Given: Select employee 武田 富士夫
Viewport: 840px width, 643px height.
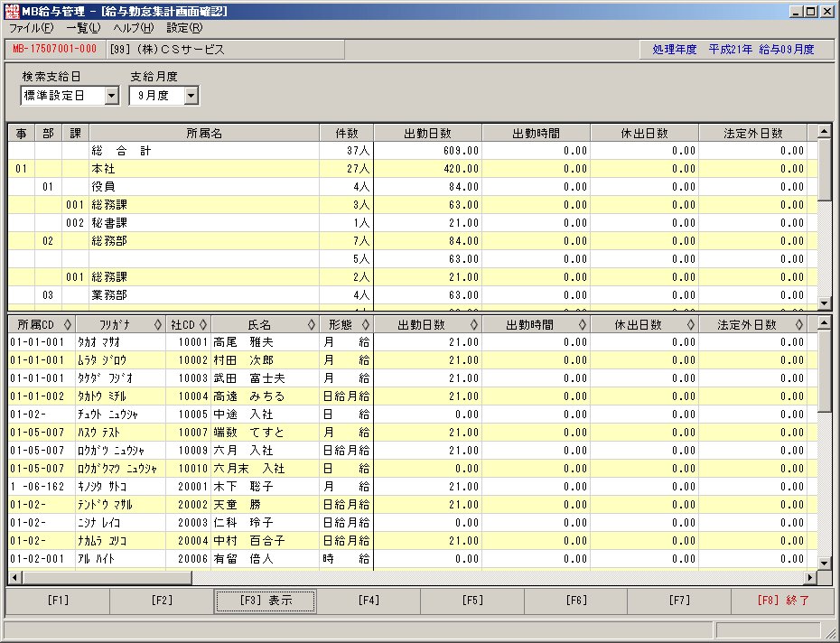Looking at the screenshot, I should point(413,378).
